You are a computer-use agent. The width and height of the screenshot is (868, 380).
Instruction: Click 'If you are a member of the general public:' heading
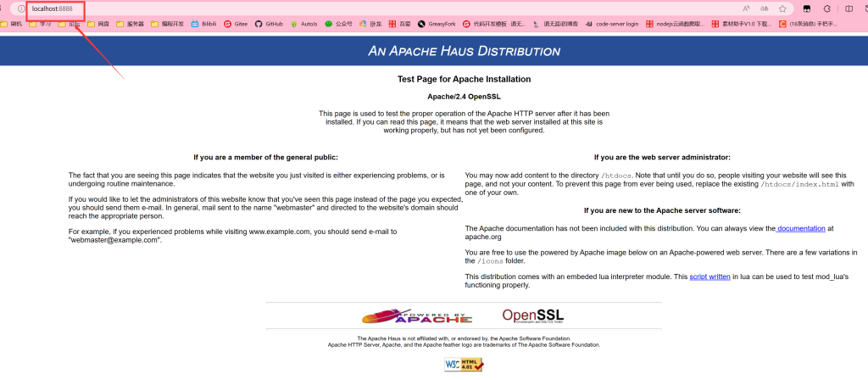tap(265, 157)
